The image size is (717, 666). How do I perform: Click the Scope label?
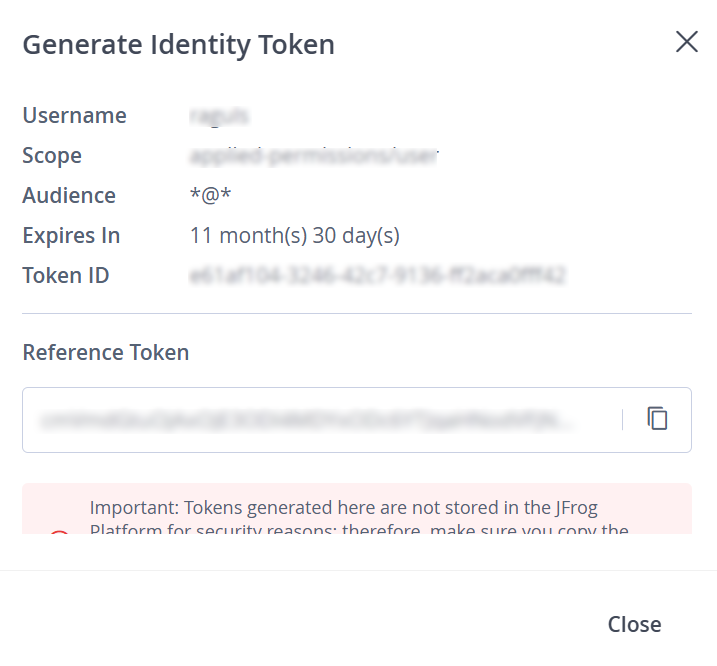pos(52,156)
